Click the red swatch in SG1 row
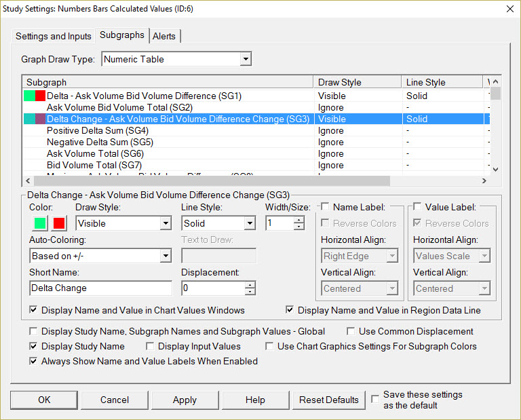The image size is (521, 420). pos(40,96)
